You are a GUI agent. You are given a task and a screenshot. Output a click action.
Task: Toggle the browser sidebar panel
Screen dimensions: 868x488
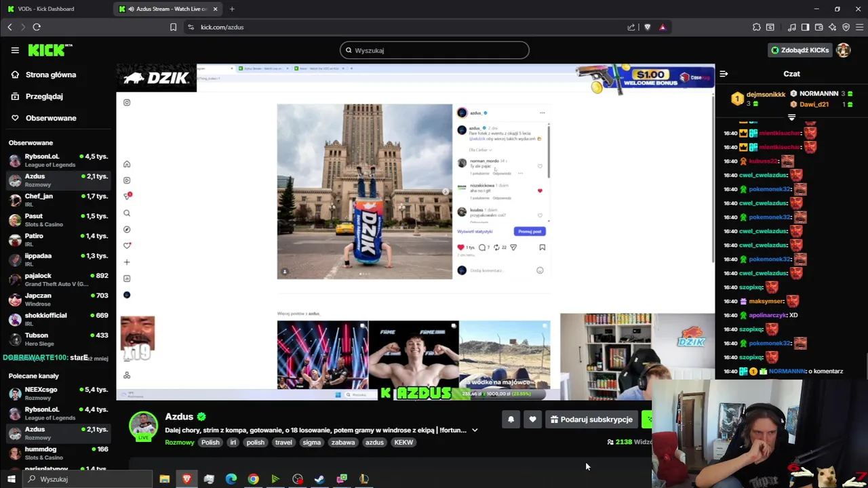(x=805, y=27)
